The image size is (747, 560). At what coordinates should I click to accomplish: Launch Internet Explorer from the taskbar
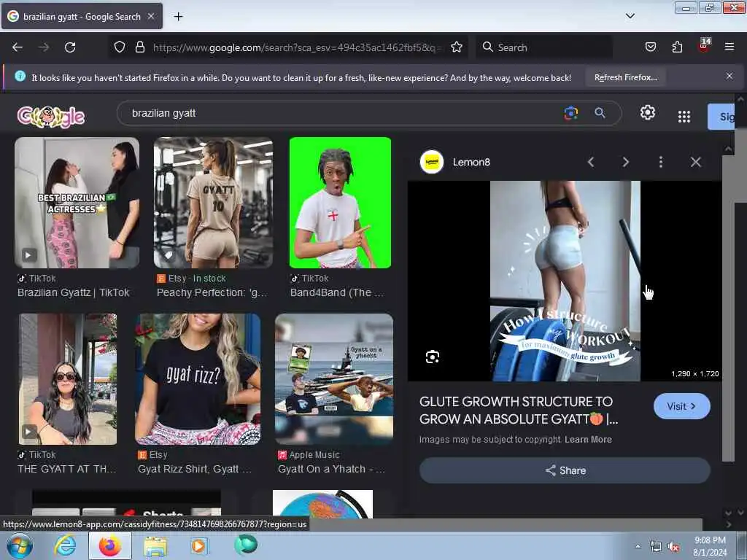point(65,545)
